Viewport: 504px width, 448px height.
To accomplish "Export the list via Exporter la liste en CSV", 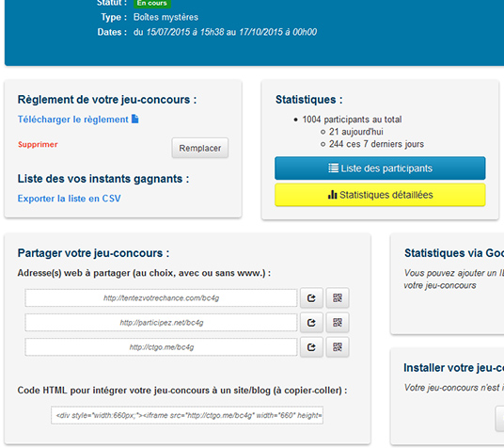I will click(70, 199).
